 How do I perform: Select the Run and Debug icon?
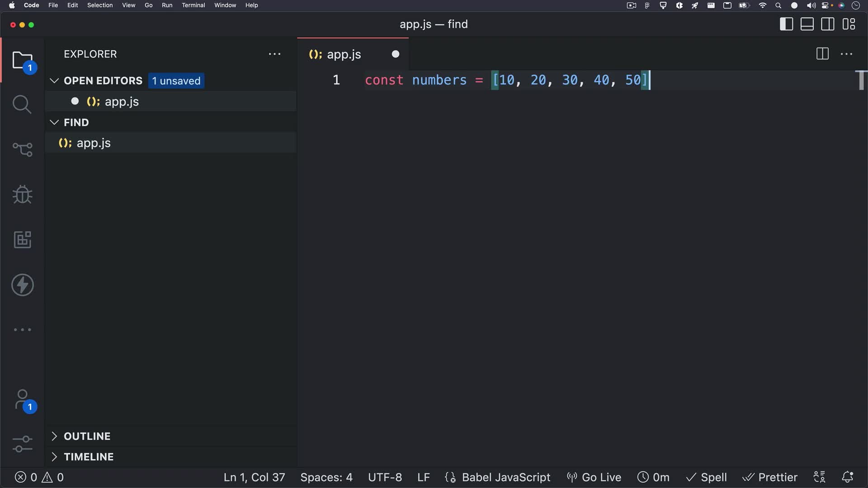(x=22, y=194)
